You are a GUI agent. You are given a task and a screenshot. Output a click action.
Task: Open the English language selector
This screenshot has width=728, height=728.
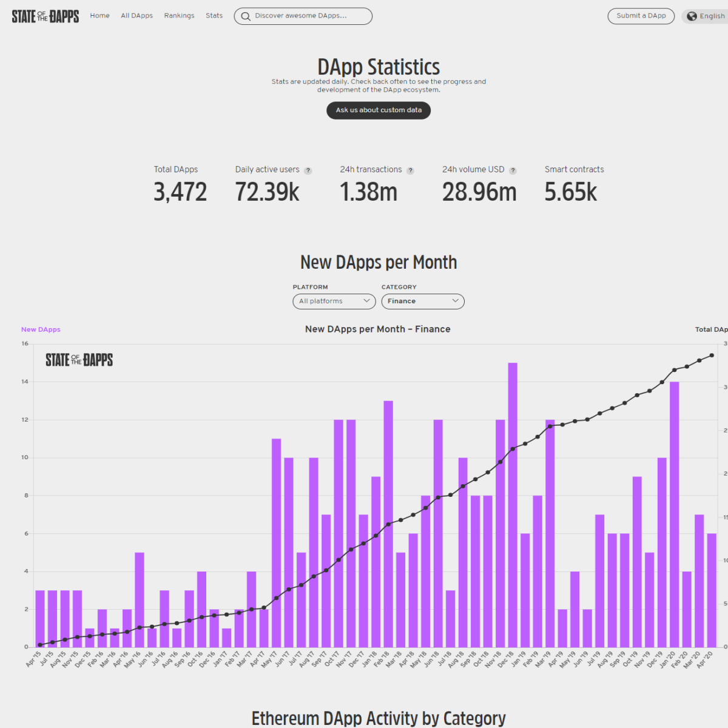(706, 16)
